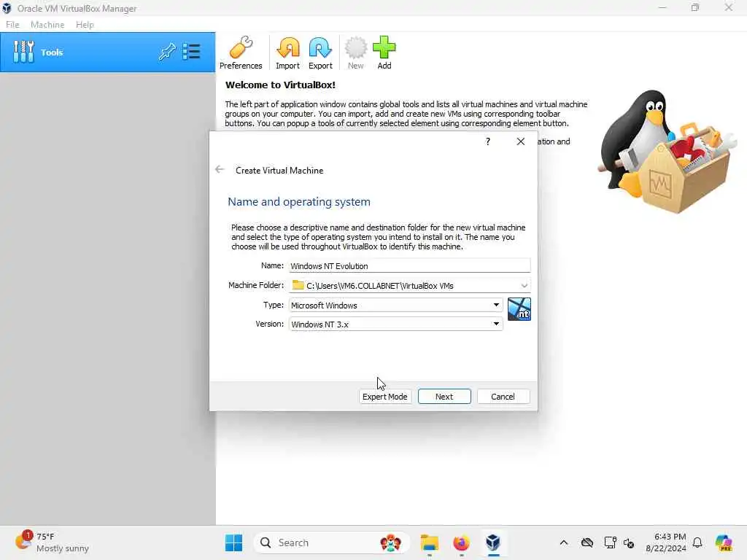747x560 pixels.
Task: Click the Next button
Action: [444, 397]
